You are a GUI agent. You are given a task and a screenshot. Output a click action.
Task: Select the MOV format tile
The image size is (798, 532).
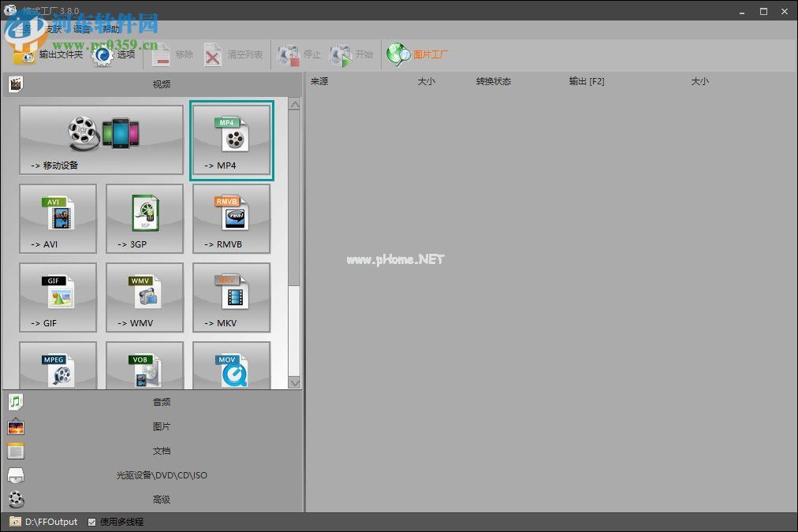(x=231, y=366)
